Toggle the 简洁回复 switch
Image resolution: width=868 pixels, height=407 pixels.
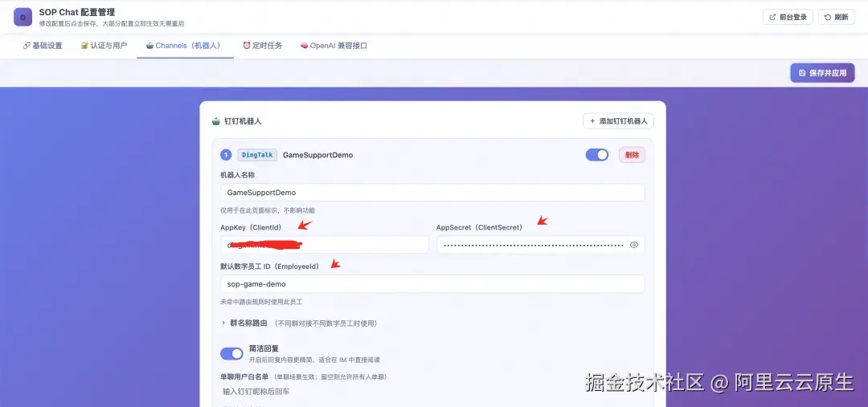[x=231, y=353]
